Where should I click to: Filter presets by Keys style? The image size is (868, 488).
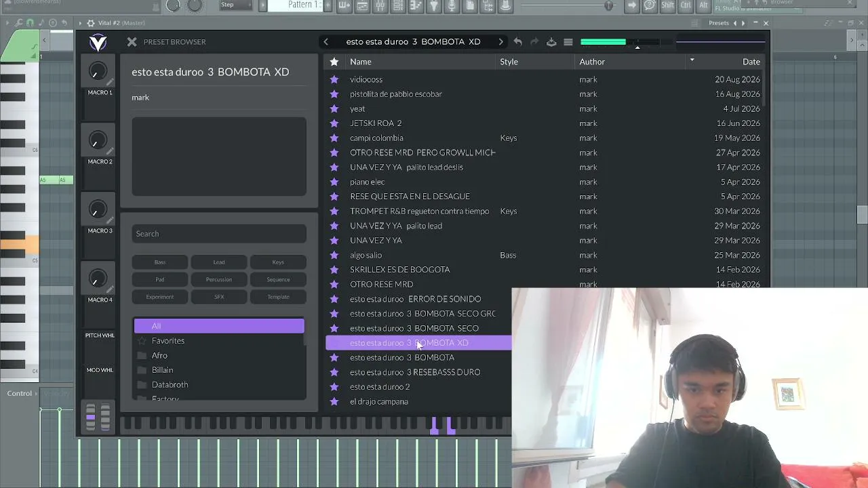pos(278,262)
